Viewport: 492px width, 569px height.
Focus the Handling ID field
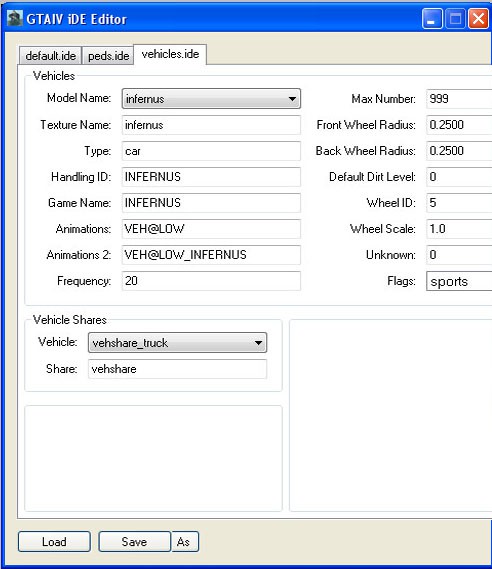point(211,177)
